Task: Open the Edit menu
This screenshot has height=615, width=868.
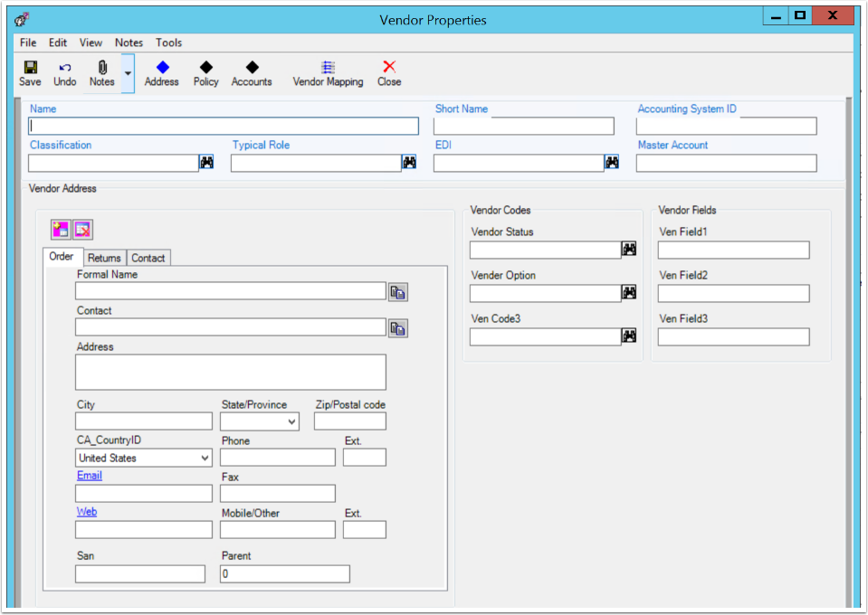Action: (x=58, y=43)
